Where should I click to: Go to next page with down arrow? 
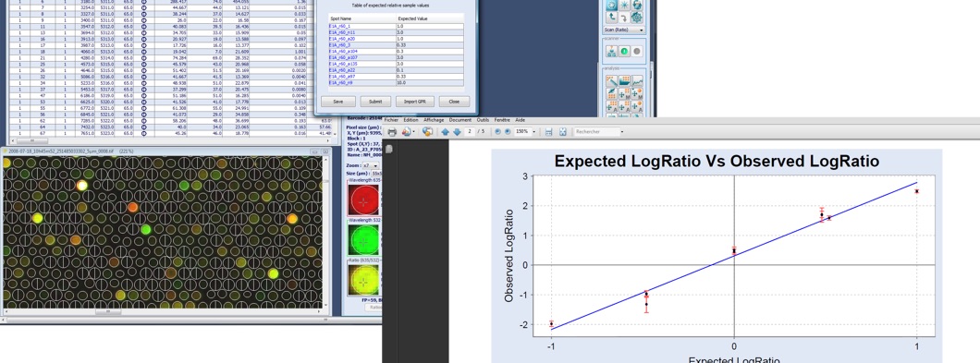click(457, 132)
